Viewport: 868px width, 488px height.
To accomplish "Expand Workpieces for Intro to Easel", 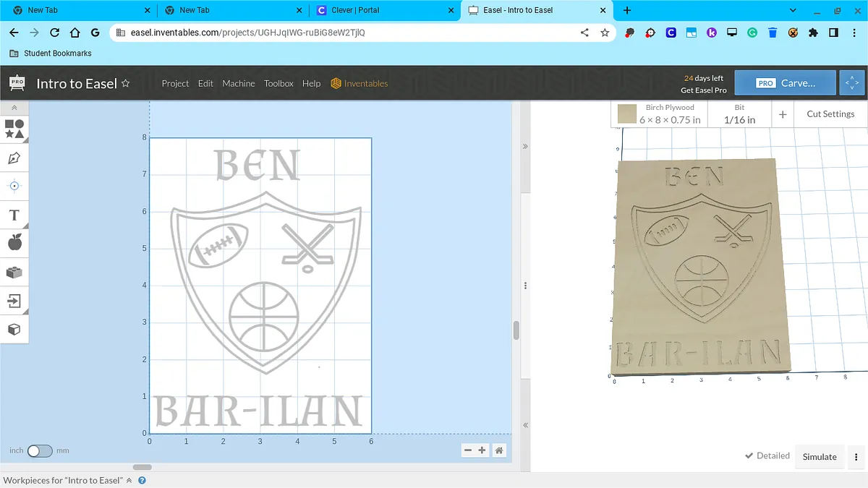I will coord(129,480).
